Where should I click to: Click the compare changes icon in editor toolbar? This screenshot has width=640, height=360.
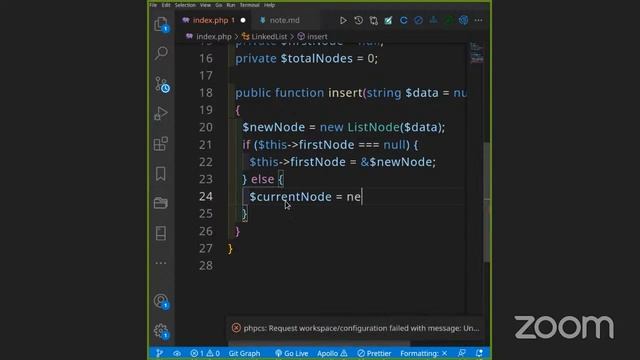coord(373,20)
